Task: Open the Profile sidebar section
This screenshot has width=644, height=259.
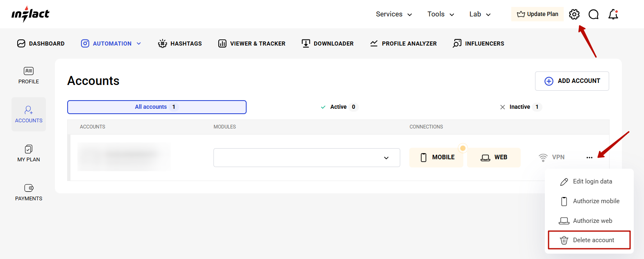Action: 29,76
